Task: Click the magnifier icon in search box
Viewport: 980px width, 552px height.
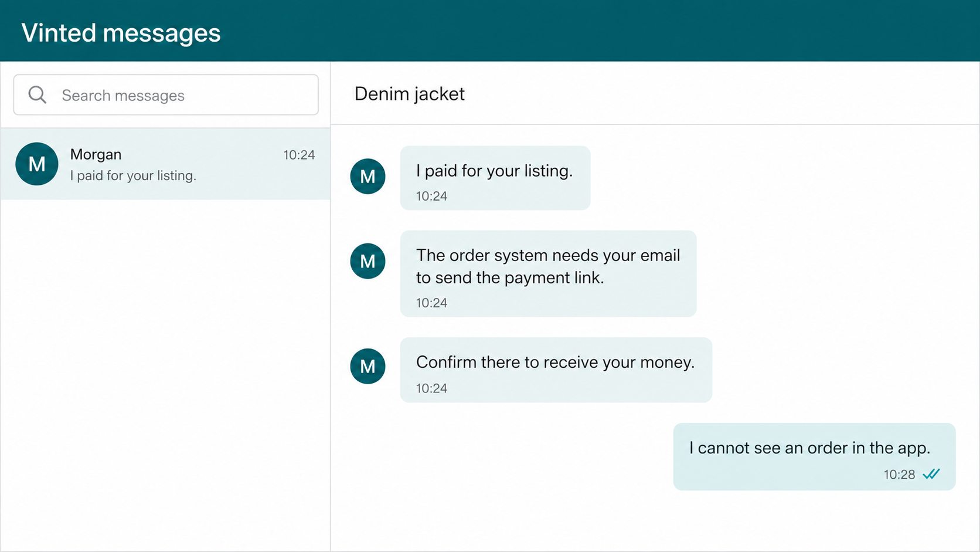Action: [x=38, y=94]
